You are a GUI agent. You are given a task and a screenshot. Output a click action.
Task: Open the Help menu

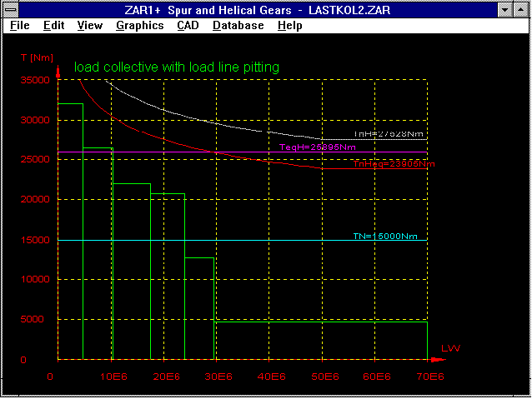coord(289,26)
